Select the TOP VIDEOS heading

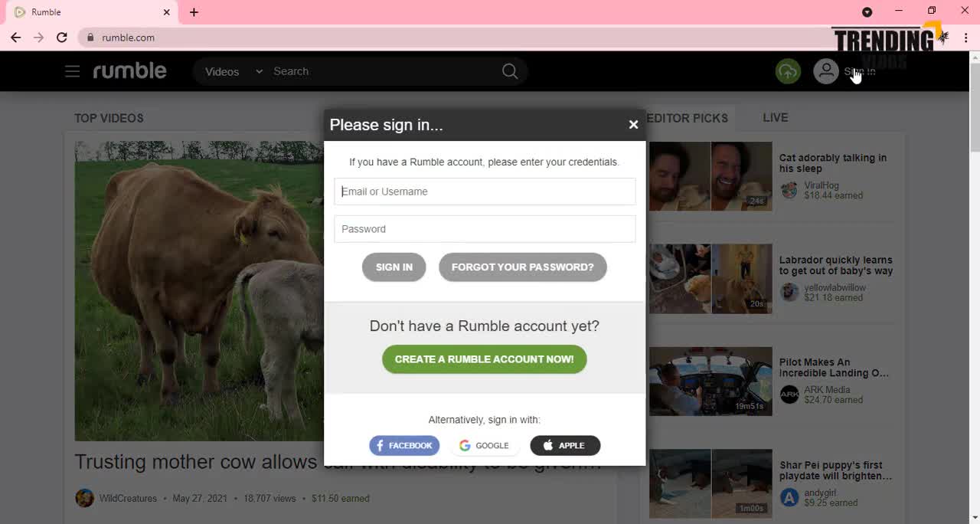coord(109,118)
